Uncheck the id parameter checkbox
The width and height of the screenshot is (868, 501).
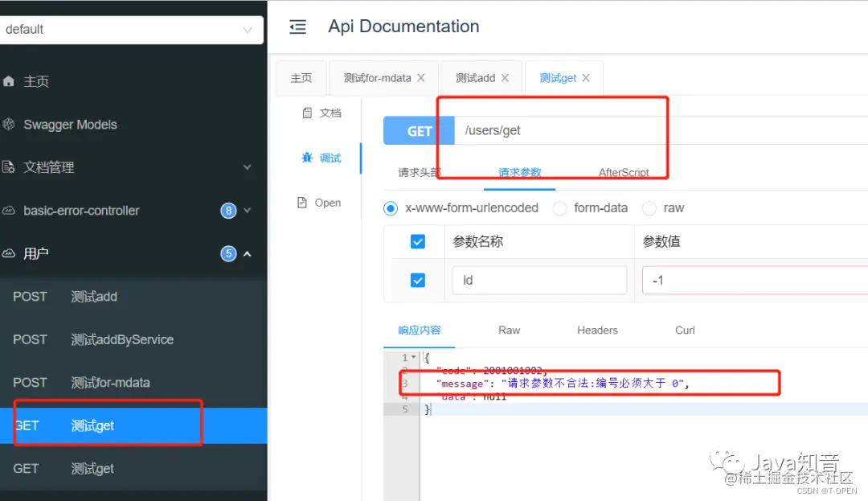coord(417,280)
